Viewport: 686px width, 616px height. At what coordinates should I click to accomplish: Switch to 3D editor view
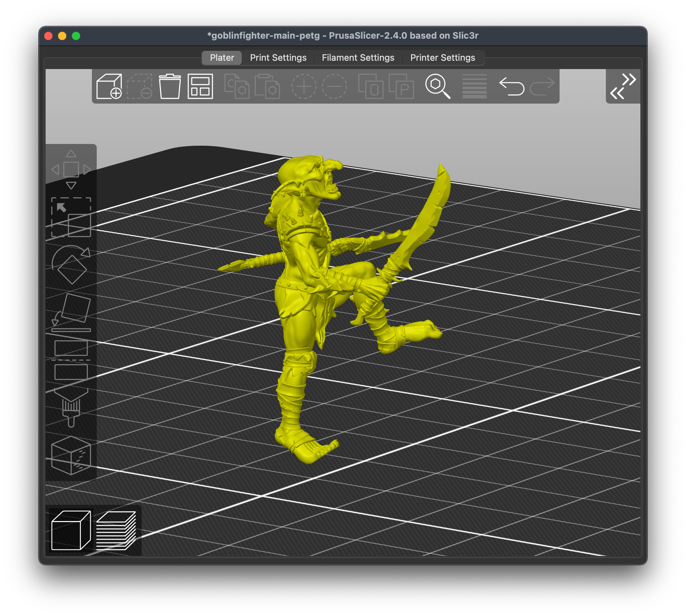tap(71, 530)
